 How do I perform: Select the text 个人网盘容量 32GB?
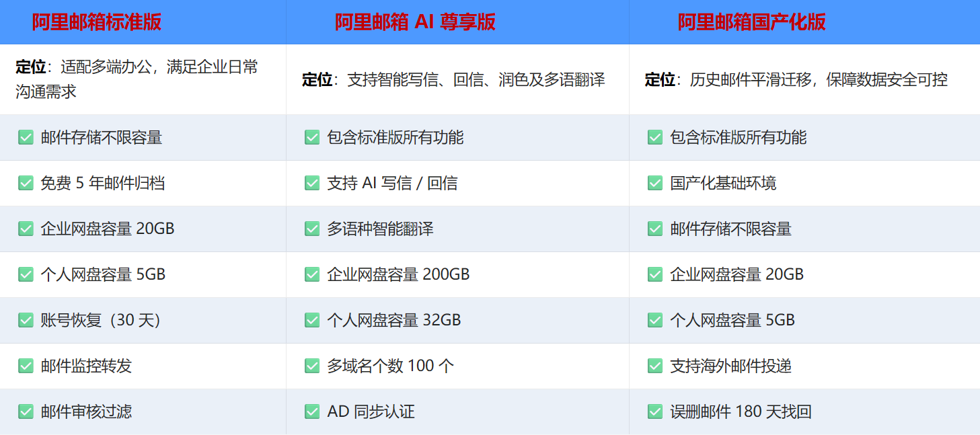click(394, 320)
